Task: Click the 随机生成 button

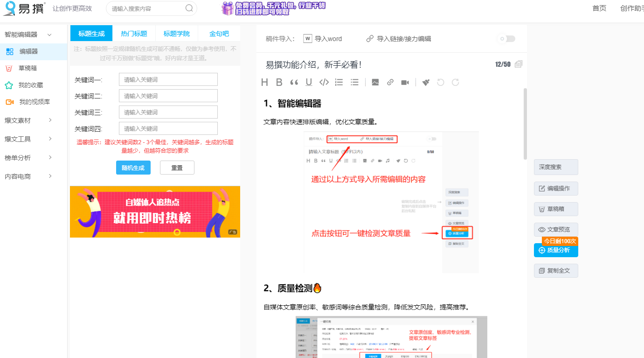Action: [133, 167]
